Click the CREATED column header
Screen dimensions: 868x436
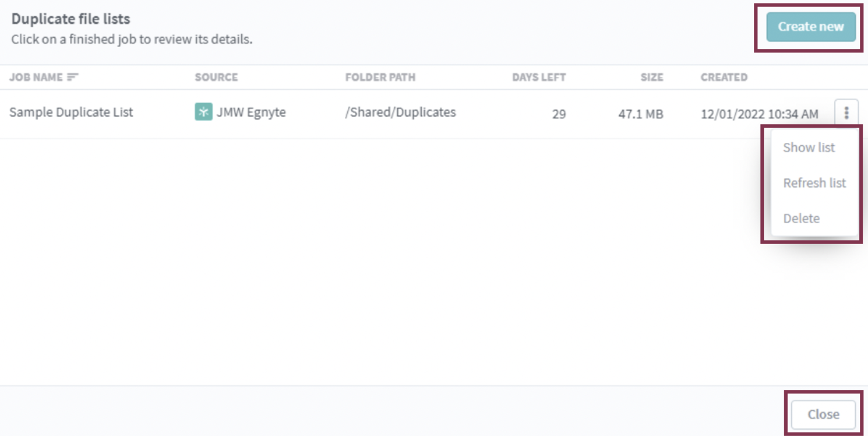point(724,77)
